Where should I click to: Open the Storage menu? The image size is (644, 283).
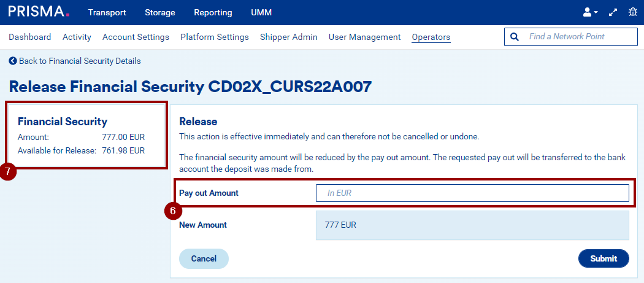160,12
